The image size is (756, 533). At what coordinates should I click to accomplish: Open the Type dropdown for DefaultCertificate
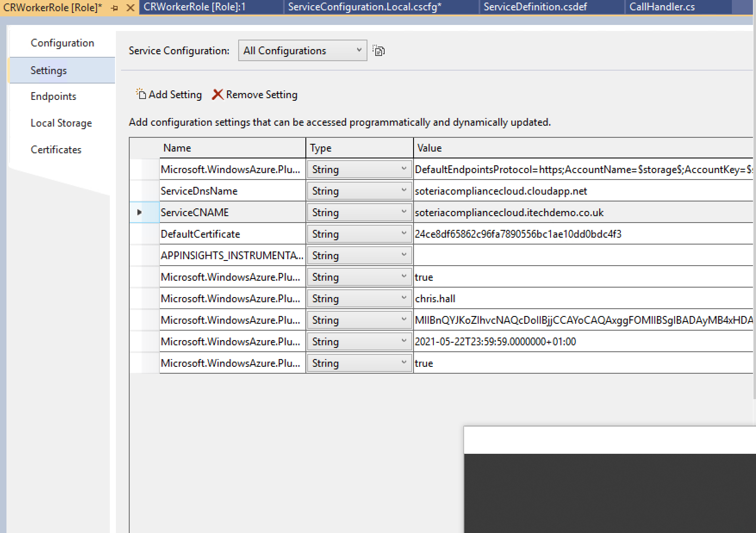[404, 233]
